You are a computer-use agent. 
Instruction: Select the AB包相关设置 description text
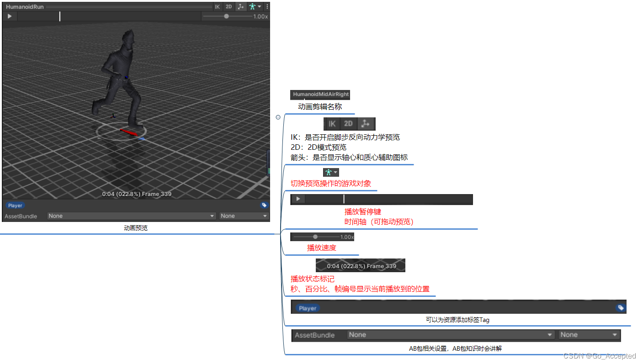click(x=455, y=348)
